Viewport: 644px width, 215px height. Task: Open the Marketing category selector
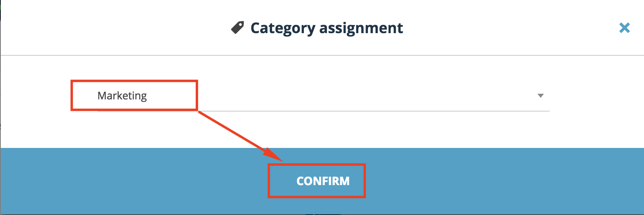(323, 96)
